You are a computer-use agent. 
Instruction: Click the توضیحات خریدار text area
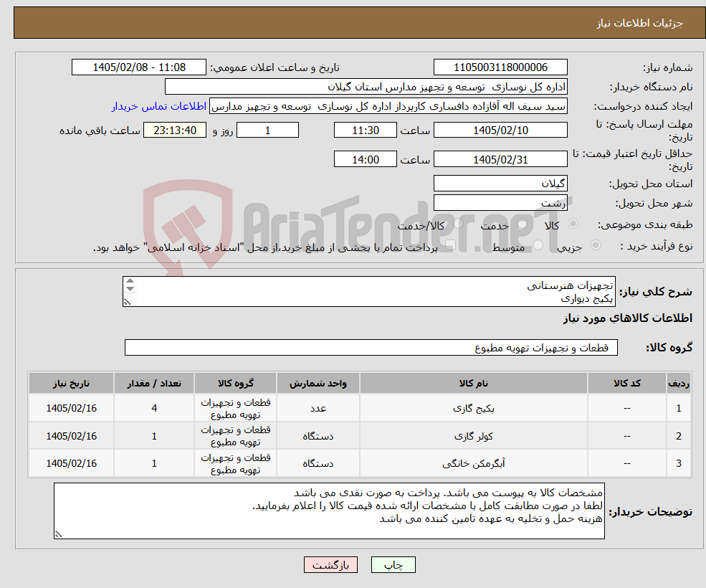(329, 511)
